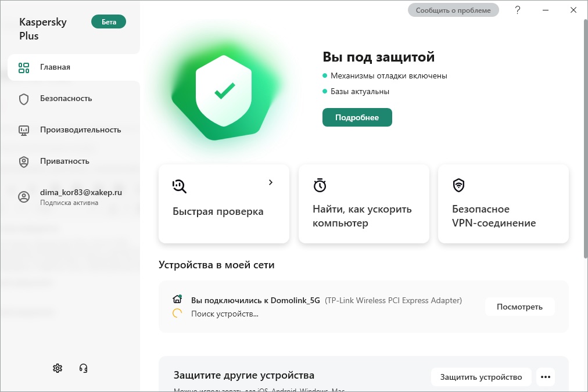Click Поиск устройств... status text
Viewport: 588px width, 392px height.
click(x=225, y=314)
